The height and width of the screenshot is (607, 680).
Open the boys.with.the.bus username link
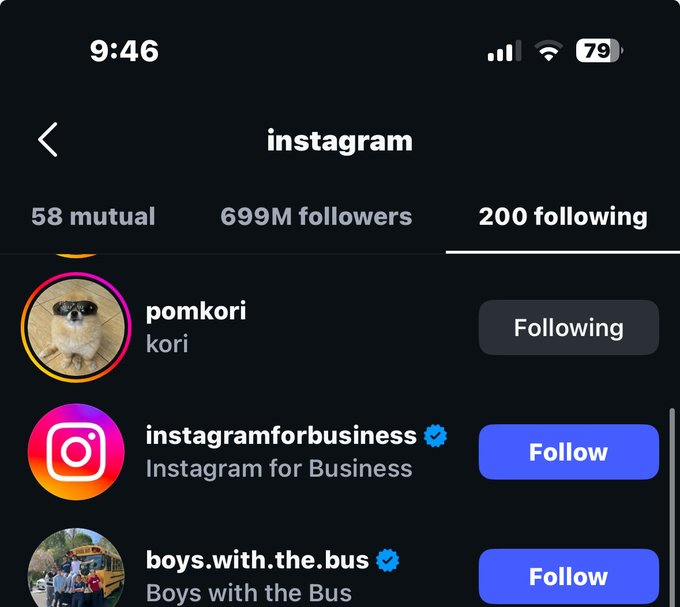click(x=257, y=560)
